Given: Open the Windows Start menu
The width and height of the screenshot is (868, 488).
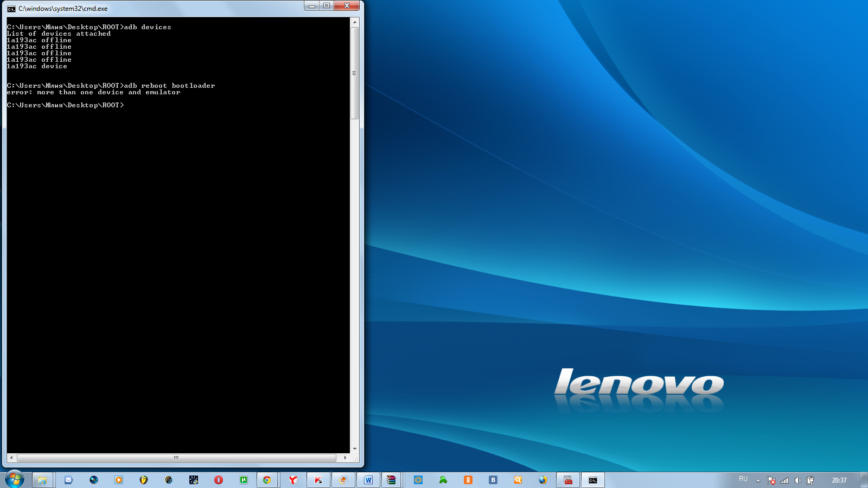Looking at the screenshot, I should click(15, 480).
